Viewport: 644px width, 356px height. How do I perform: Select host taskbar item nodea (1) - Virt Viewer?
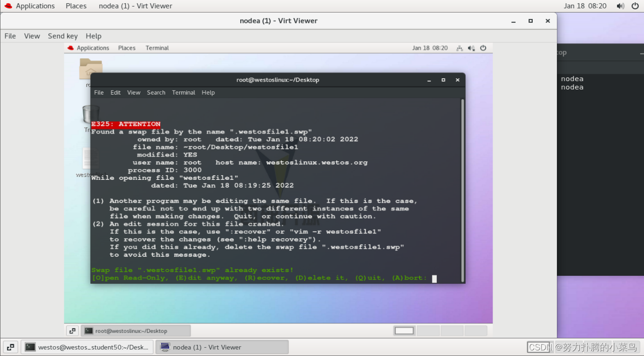click(222, 347)
